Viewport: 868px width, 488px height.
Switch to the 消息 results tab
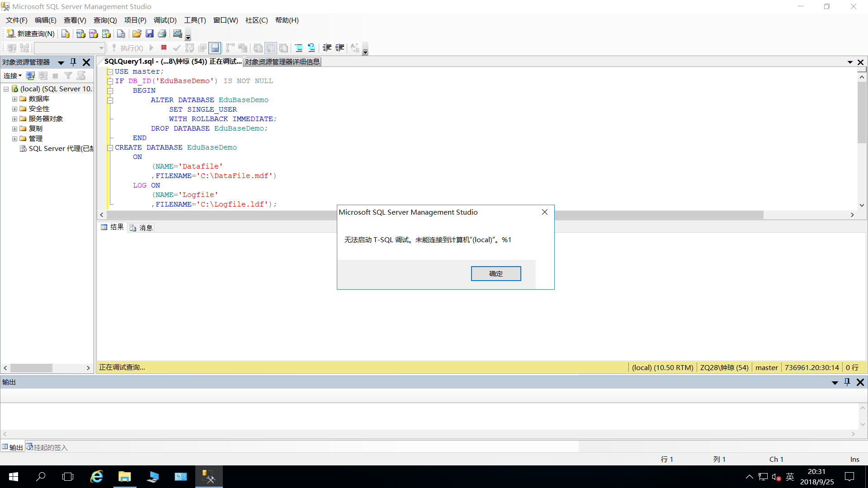[142, 227]
